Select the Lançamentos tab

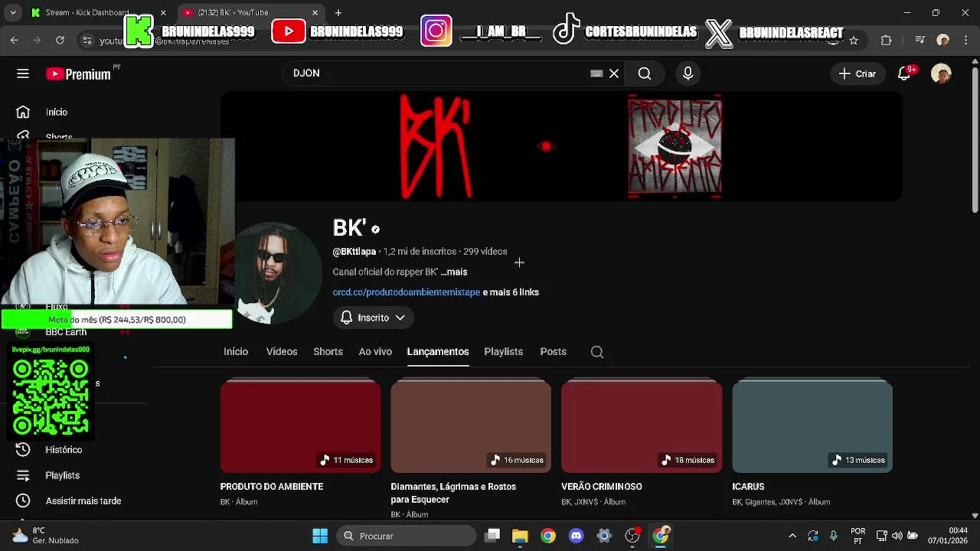(x=438, y=352)
